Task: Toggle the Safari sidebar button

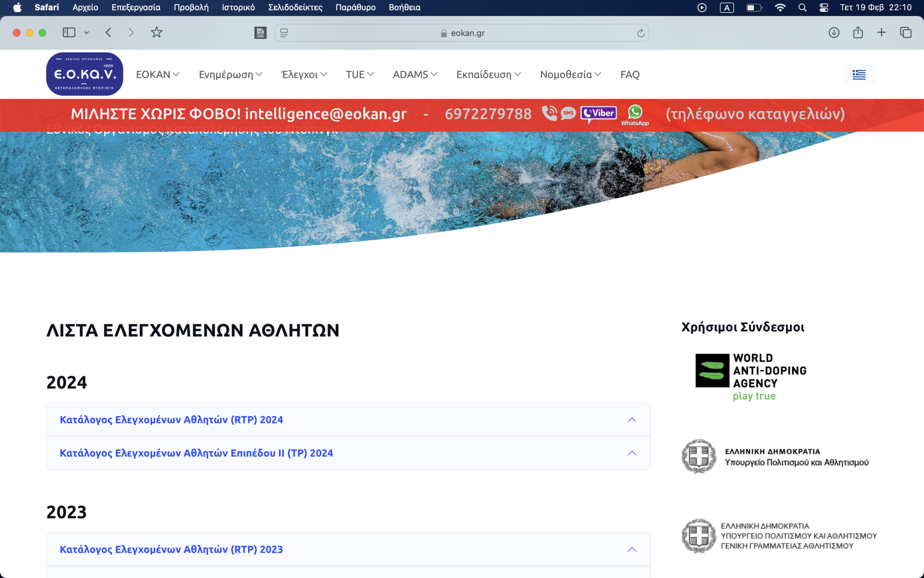Action: tap(69, 33)
